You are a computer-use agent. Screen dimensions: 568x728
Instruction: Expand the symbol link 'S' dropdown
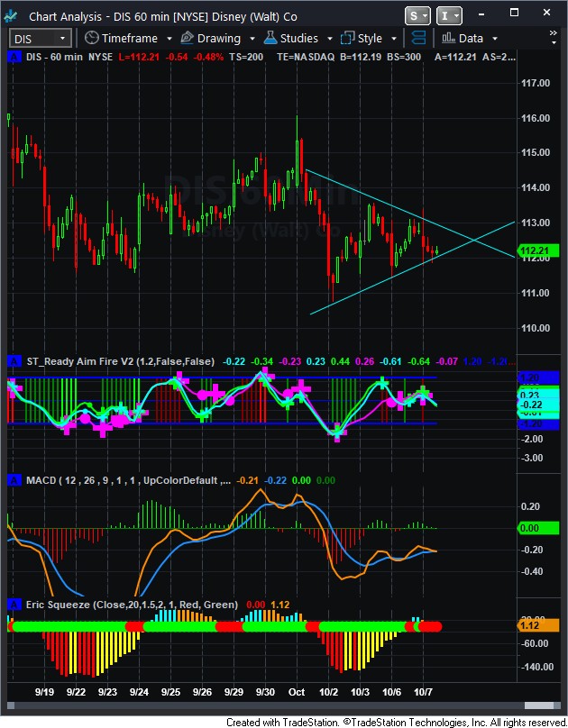tap(417, 15)
